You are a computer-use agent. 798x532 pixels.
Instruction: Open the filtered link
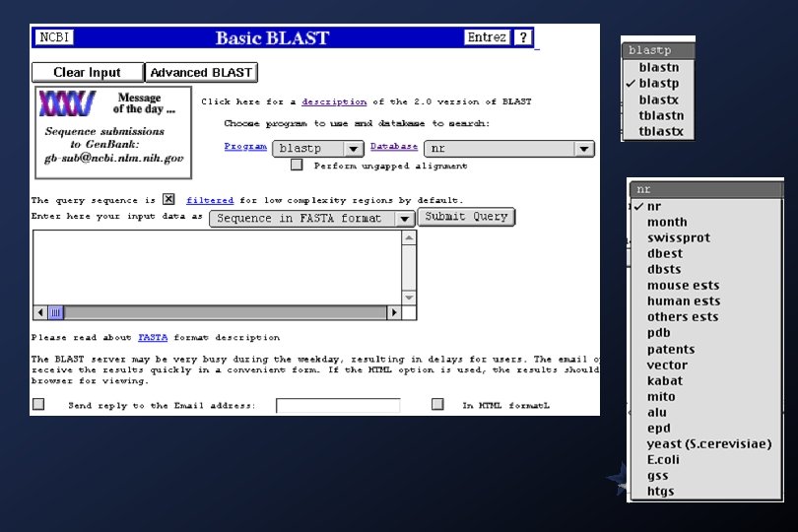[x=210, y=201]
